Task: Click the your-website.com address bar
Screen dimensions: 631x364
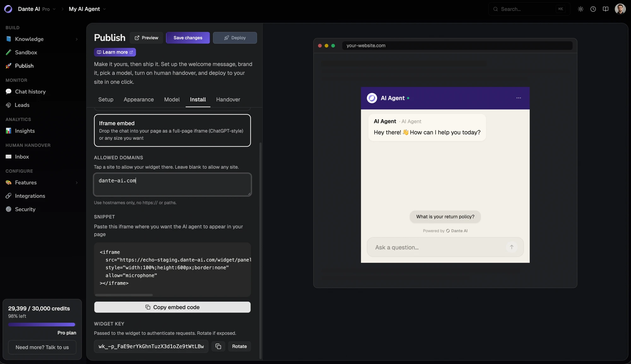Action: (457, 46)
